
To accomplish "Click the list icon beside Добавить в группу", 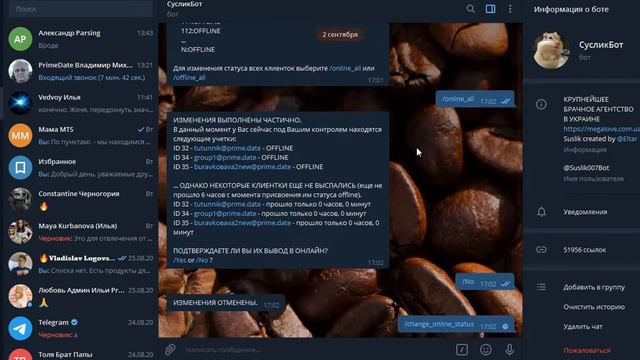I will [541, 287].
